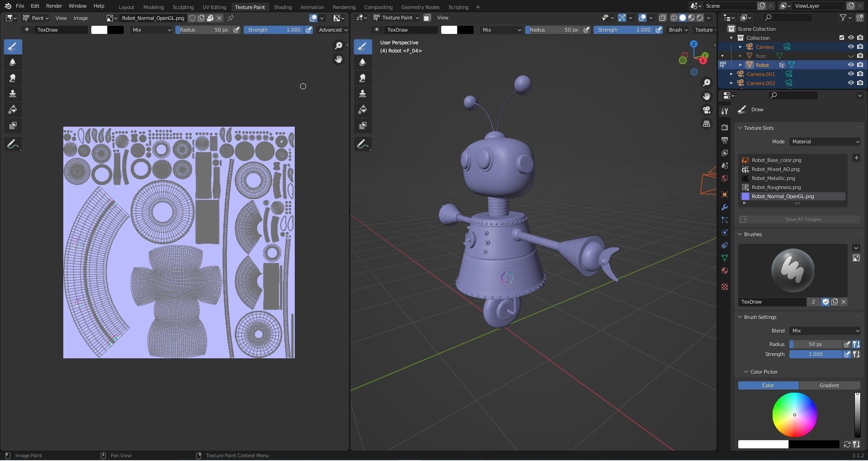The height and width of the screenshot is (461, 868).
Task: Click the zoom magnifier in image editor
Action: click(x=338, y=46)
